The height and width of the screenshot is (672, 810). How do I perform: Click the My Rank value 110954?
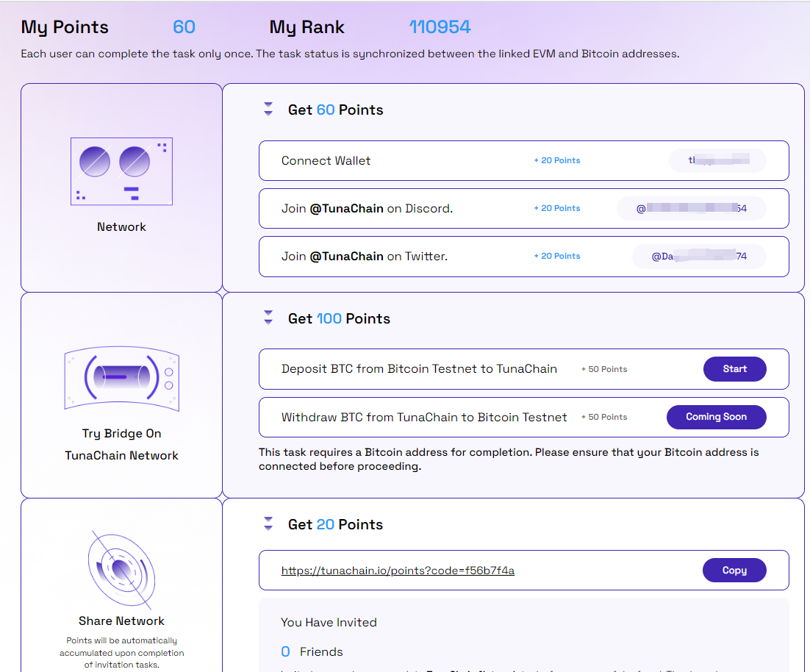point(440,27)
